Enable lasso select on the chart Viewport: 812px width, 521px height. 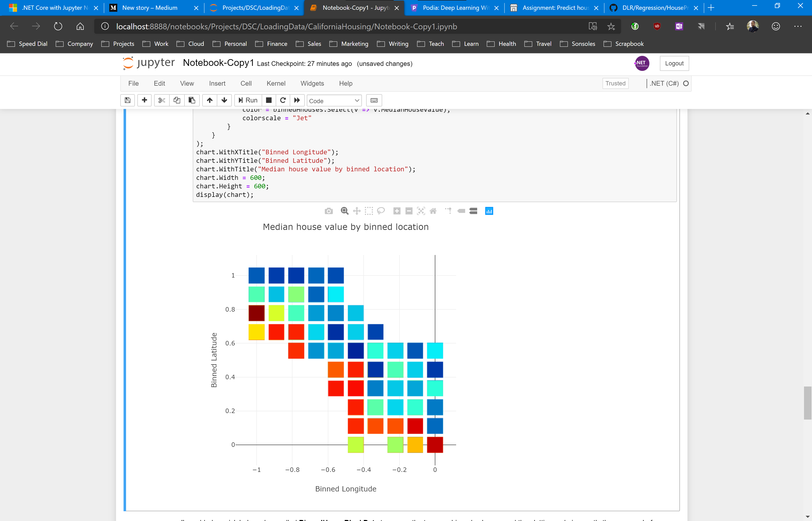tap(381, 211)
